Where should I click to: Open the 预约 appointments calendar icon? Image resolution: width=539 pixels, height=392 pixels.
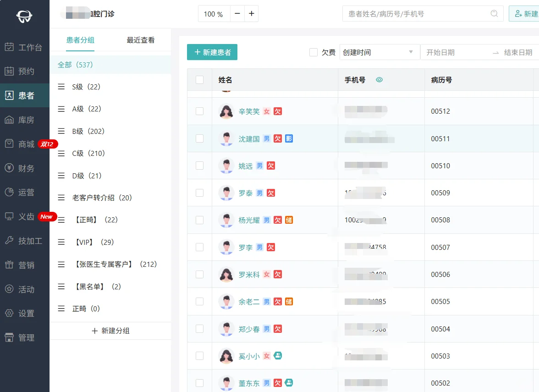pos(9,71)
